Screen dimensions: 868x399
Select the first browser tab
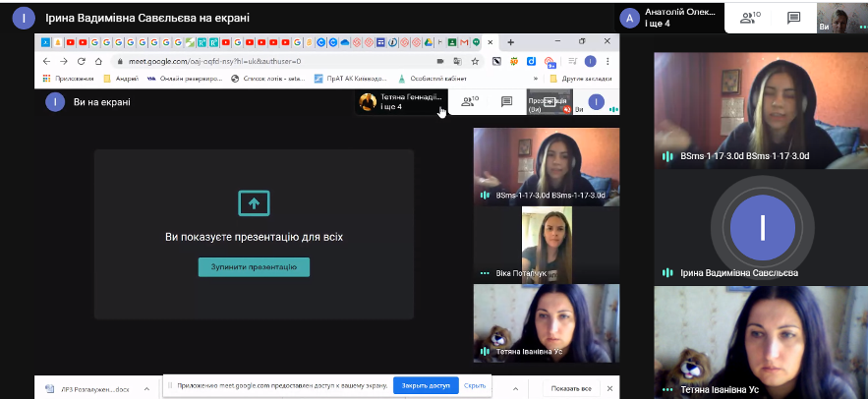pyautogui.click(x=45, y=42)
